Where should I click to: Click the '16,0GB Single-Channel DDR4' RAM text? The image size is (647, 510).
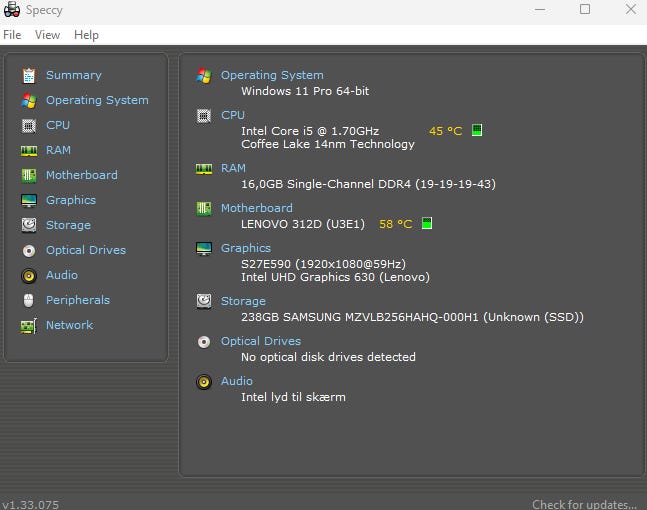pos(326,184)
